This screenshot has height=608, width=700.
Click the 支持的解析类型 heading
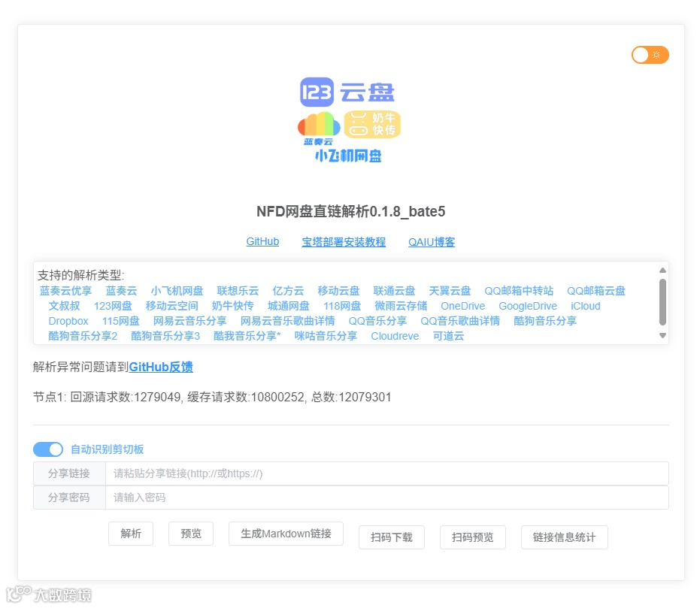pyautogui.click(x=80, y=275)
